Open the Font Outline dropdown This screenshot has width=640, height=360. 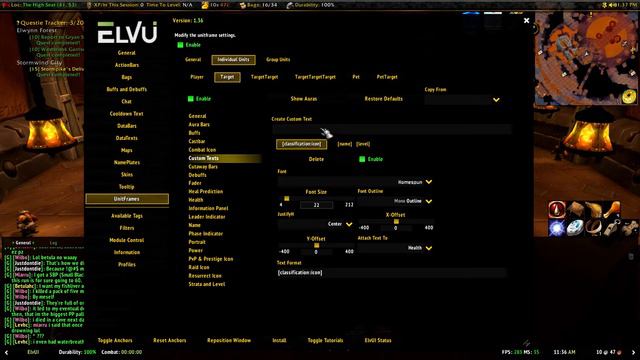click(395, 201)
